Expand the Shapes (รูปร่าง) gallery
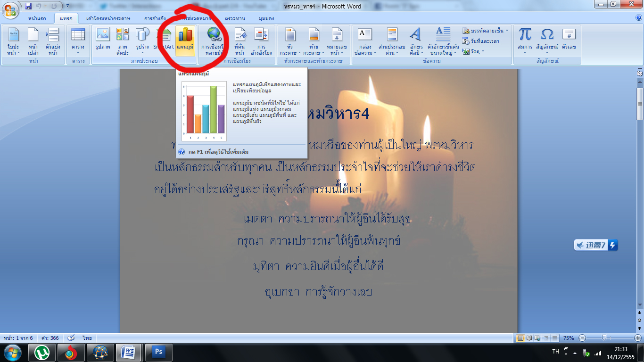Screen dimensions: 644x362 pos(142,41)
